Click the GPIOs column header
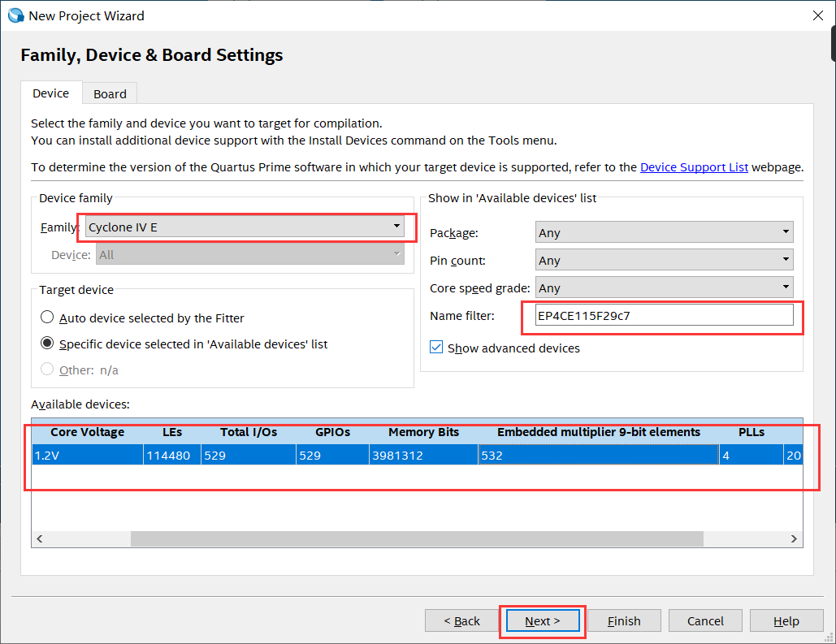 (333, 432)
